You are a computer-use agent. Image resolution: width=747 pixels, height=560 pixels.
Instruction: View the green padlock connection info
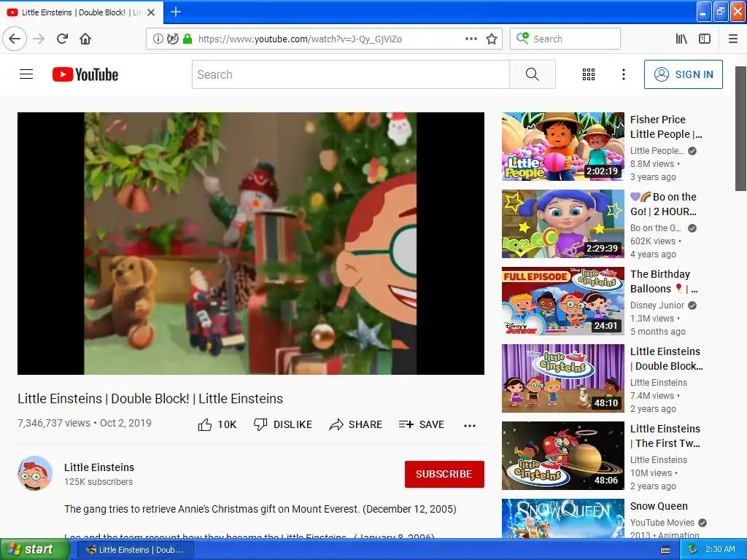pos(187,39)
